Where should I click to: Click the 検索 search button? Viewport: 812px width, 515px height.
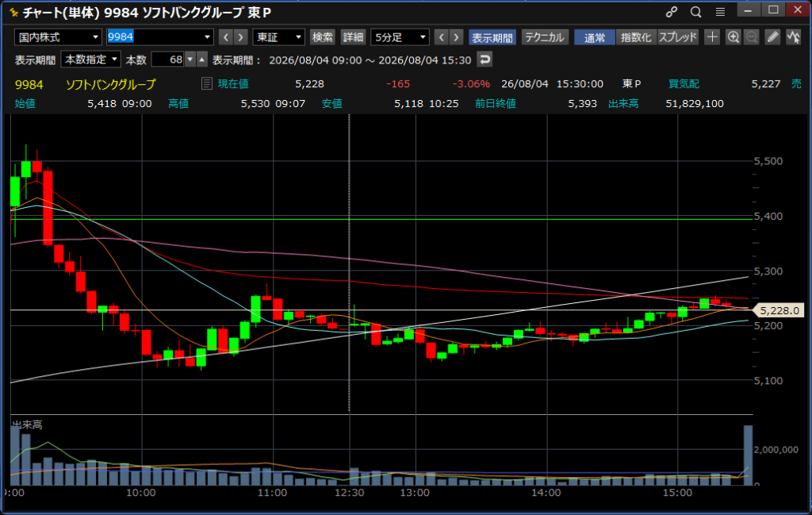[323, 37]
